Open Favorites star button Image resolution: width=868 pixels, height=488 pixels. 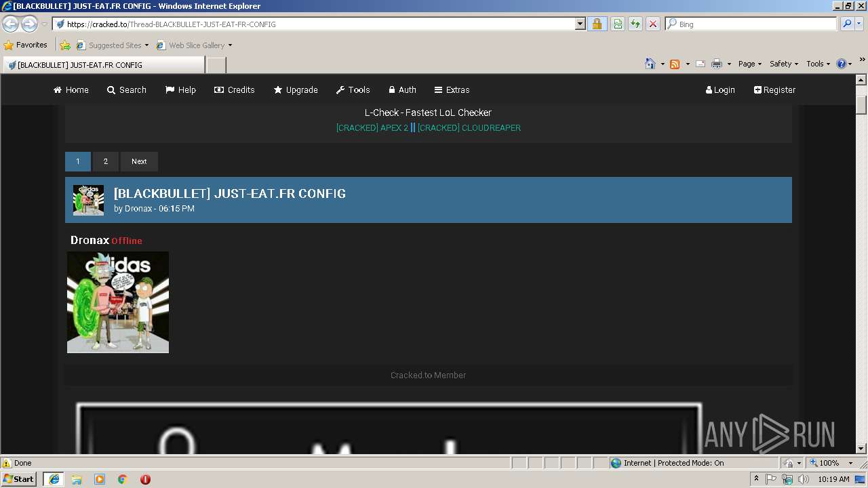coord(9,45)
